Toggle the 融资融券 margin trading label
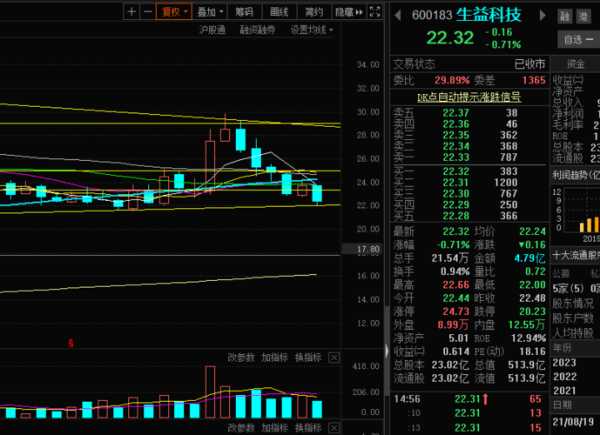 pos(257,29)
